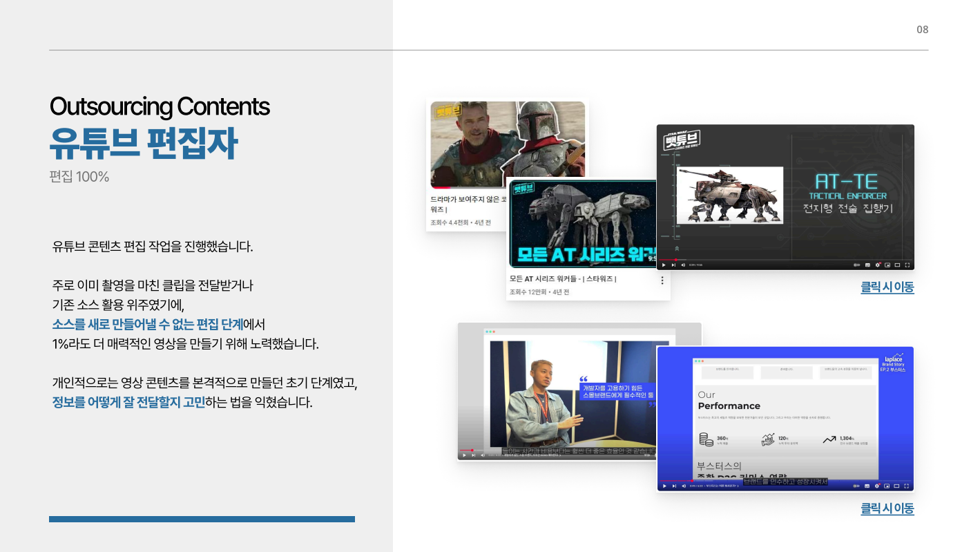Click the Our Performance heading in laplace video
Image resolution: width=980 pixels, height=552 pixels.
point(729,401)
